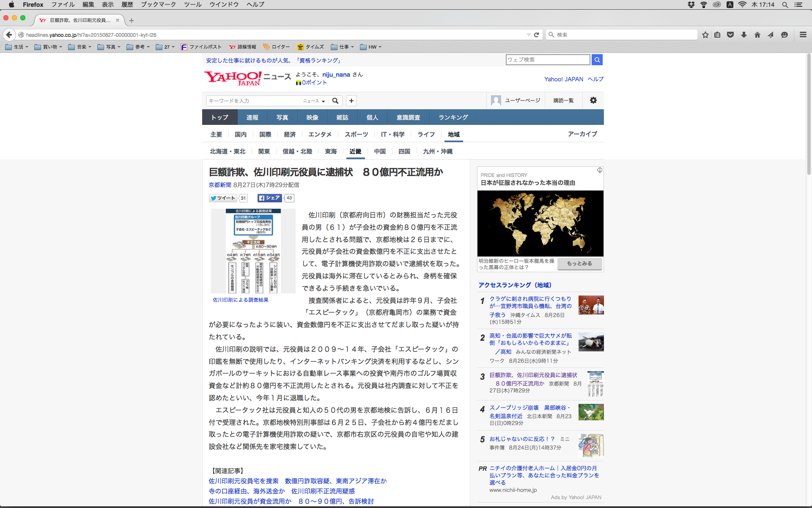This screenshot has width=812, height=508.
Task: Open Yahoo news settings gear icon
Action: [593, 100]
